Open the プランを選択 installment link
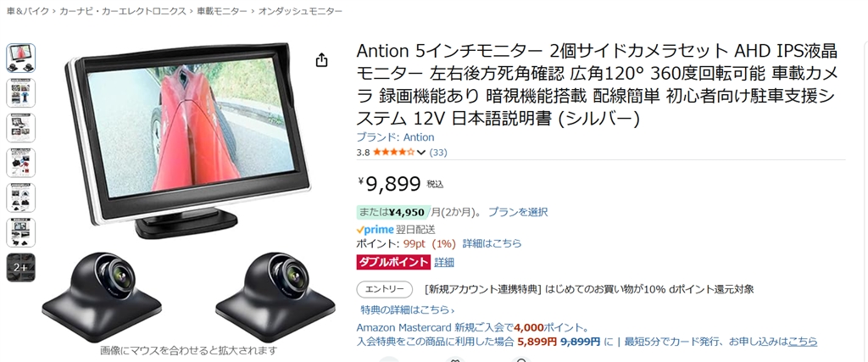Image resolution: width=868 pixels, height=362 pixels. [518, 211]
